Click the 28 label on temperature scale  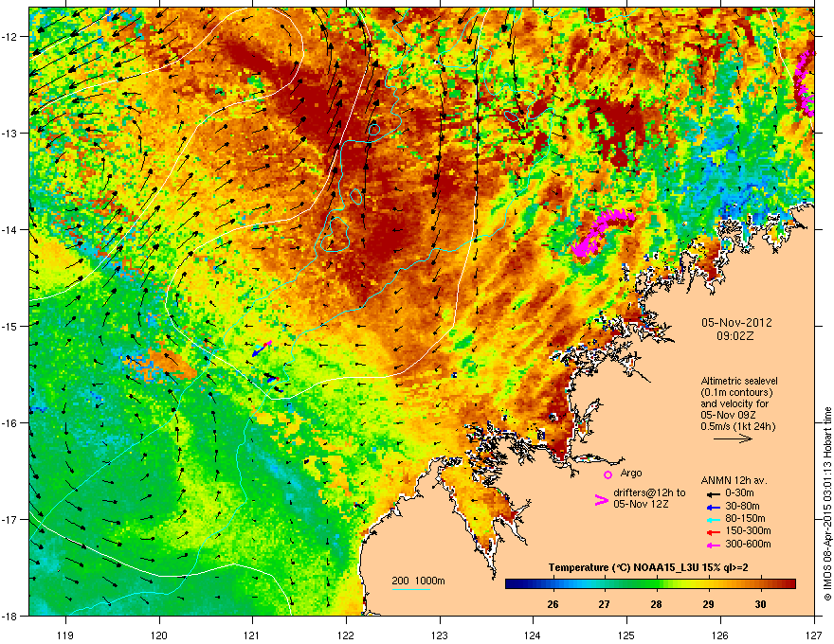[657, 604]
